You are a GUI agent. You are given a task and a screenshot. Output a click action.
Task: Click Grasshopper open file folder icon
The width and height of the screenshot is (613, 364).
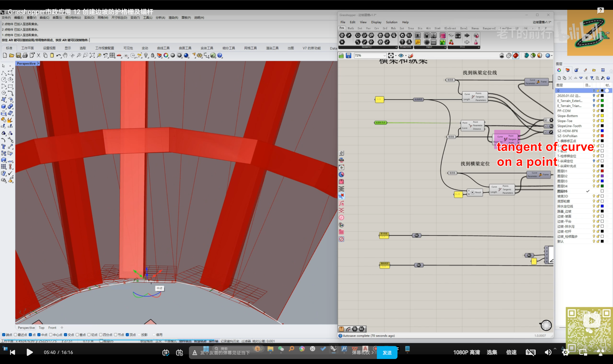click(x=341, y=56)
